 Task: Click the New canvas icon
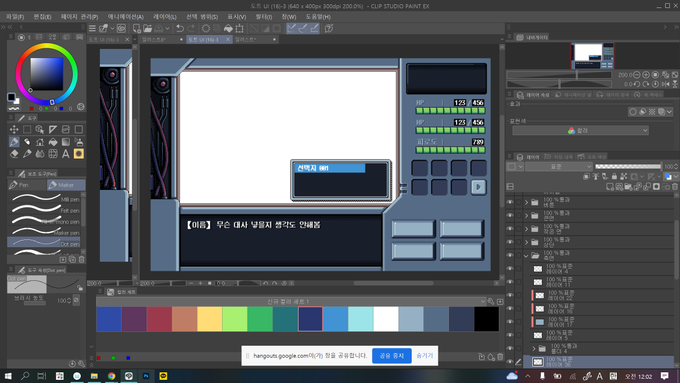pyautogui.click(x=137, y=29)
